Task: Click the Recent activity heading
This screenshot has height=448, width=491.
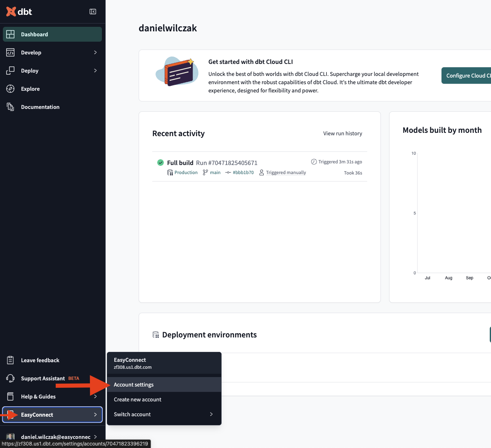Action: coord(179,133)
